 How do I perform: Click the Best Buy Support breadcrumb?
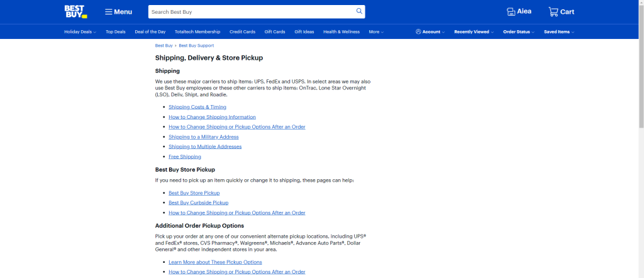pos(196,45)
